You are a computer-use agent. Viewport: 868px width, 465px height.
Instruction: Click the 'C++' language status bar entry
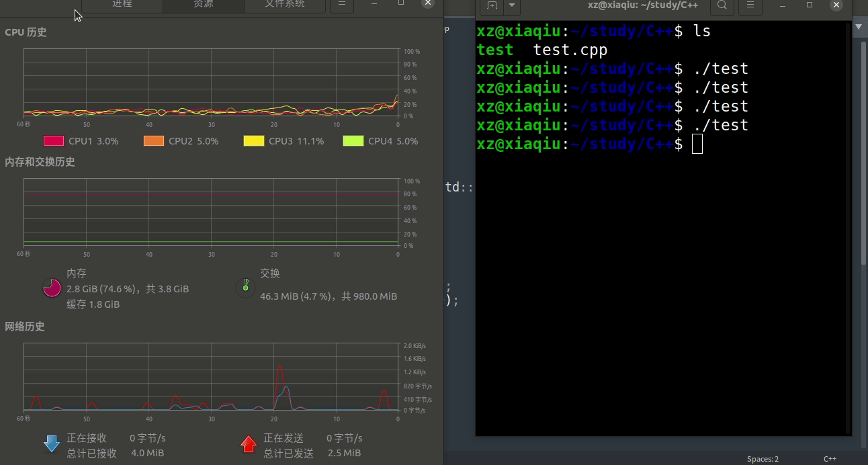(x=830, y=459)
